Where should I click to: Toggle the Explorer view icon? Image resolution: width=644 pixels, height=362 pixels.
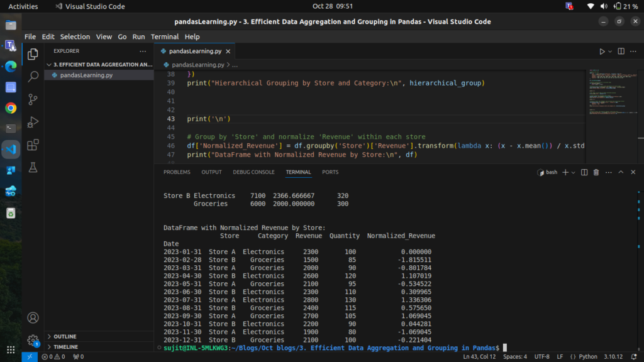point(33,54)
